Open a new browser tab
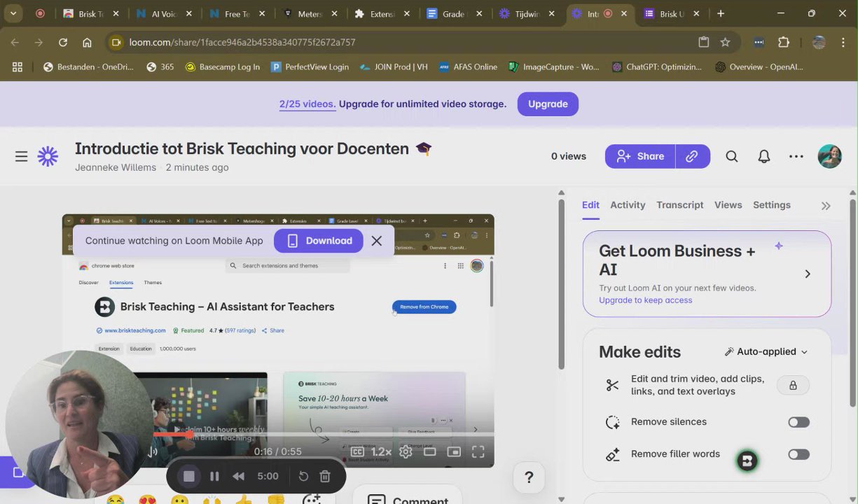The height and width of the screenshot is (504, 858). [x=721, y=13]
